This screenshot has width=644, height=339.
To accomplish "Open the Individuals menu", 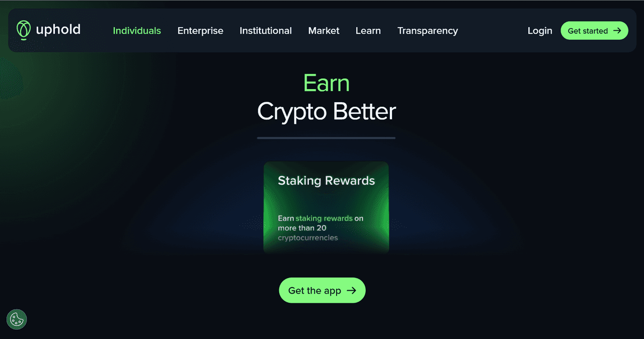I will point(137,31).
